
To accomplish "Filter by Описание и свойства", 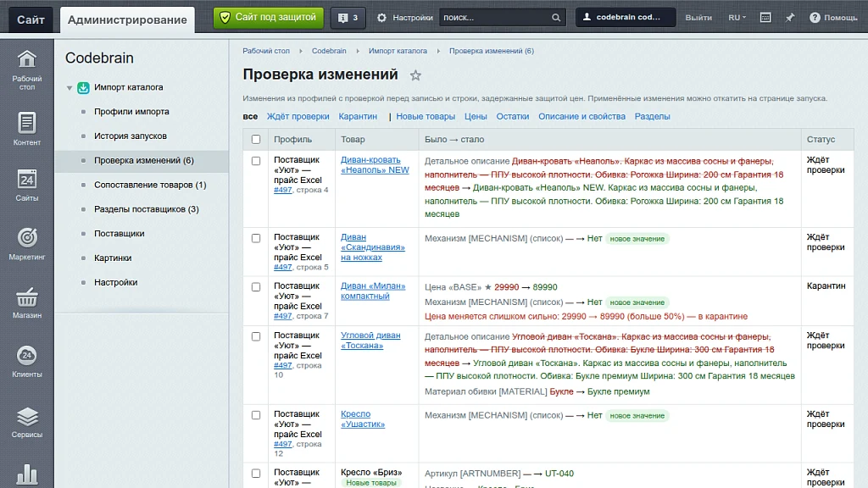I will pyautogui.click(x=581, y=117).
